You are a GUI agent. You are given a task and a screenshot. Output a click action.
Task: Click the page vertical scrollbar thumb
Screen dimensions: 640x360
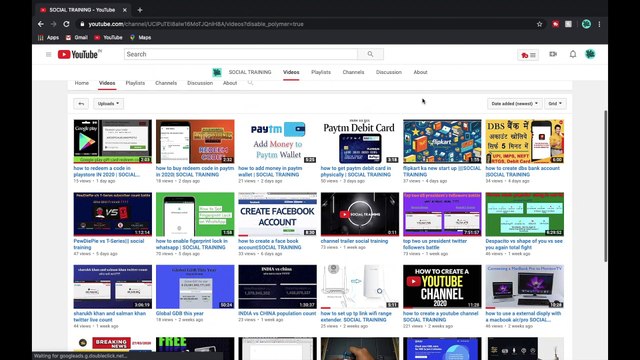[606, 186]
